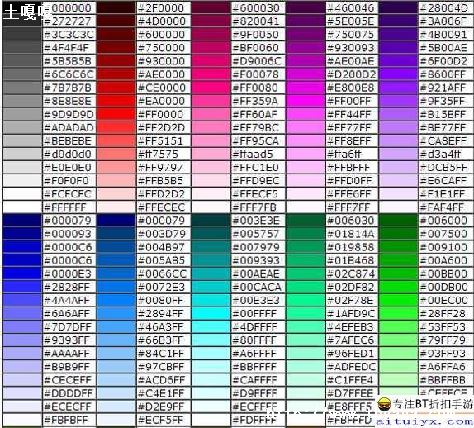
Task: Choose the blue swatch next to #0000E3
Action: point(22,273)
